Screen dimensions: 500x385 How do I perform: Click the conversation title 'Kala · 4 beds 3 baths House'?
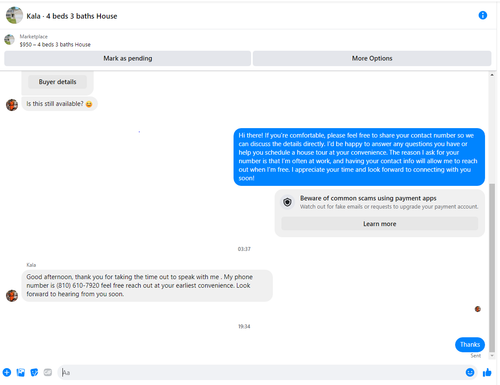click(x=72, y=16)
